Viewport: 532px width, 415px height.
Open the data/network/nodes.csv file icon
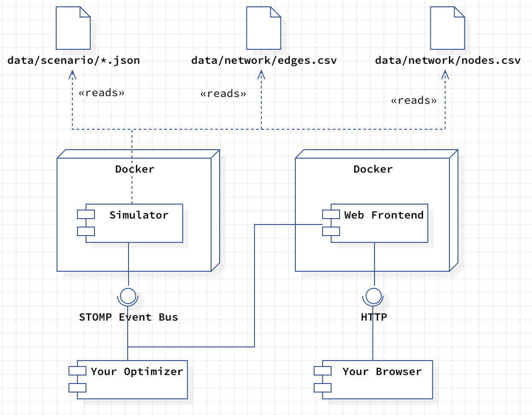(447, 28)
